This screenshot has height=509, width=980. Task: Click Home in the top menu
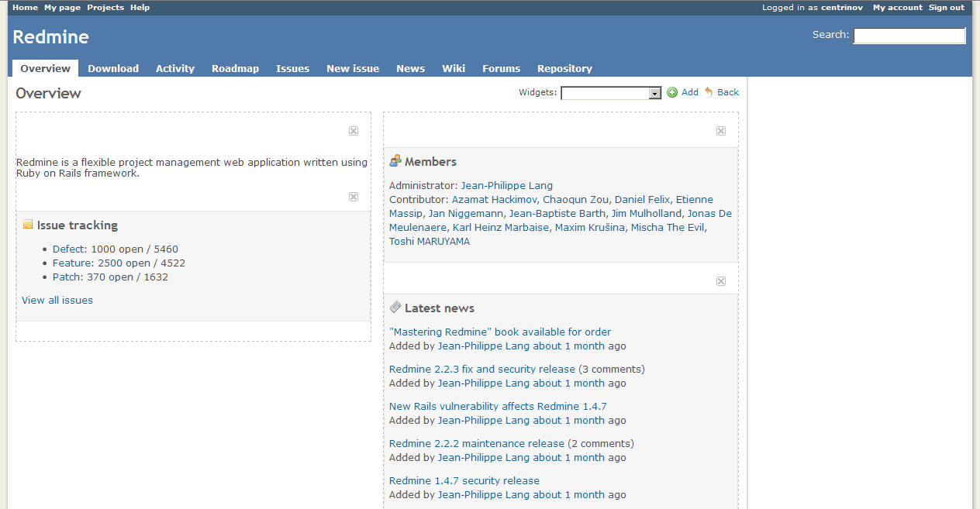(25, 8)
